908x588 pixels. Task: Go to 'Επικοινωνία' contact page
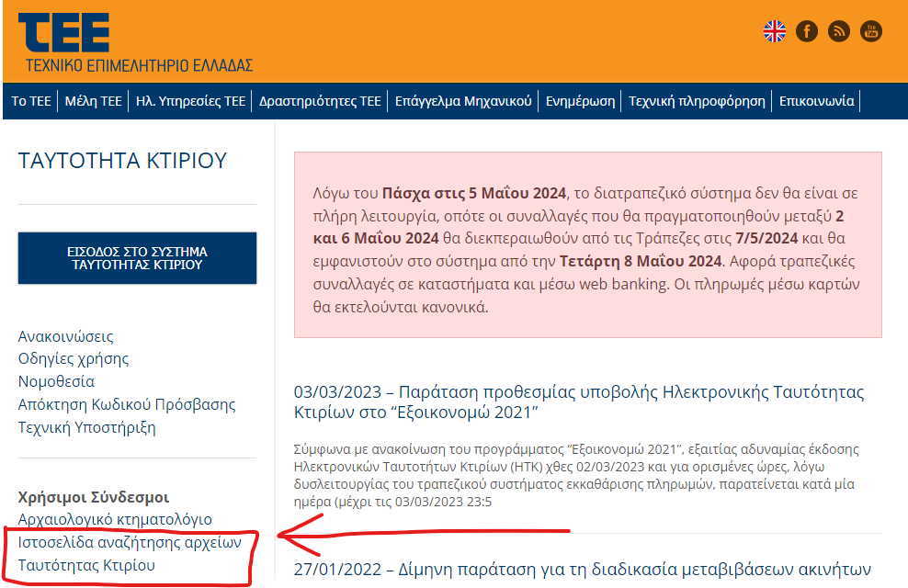click(x=816, y=101)
